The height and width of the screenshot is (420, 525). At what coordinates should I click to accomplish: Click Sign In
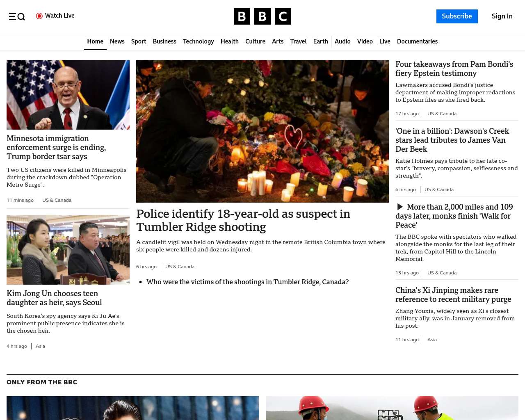click(502, 16)
